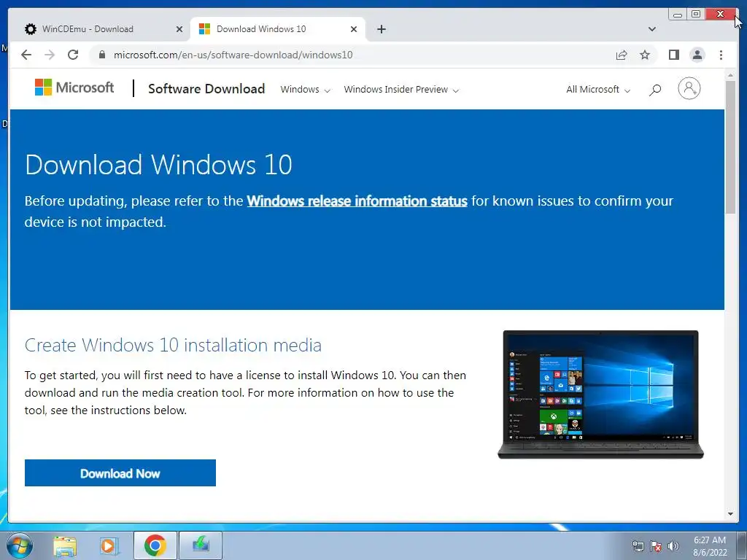Expand the Windows navigation menu

305,90
